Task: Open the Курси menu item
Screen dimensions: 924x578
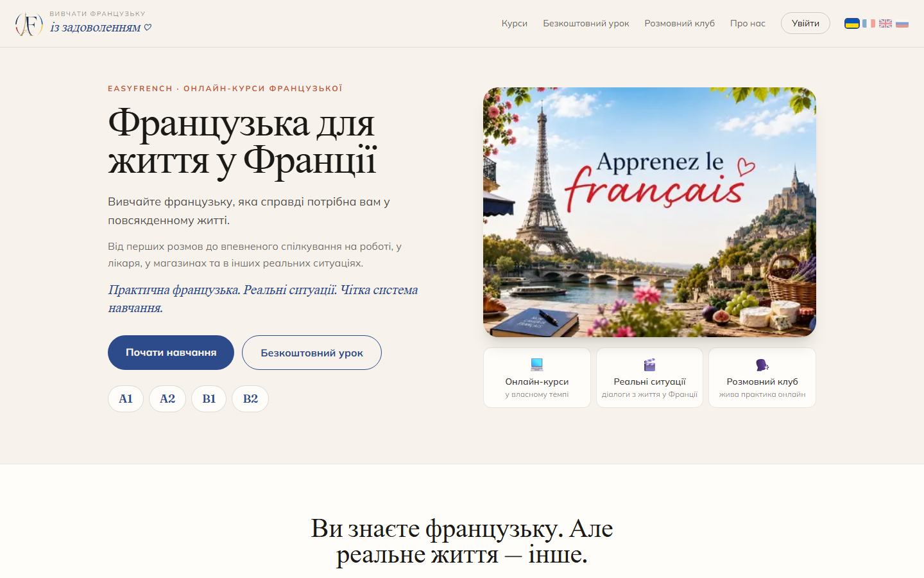Action: click(515, 23)
